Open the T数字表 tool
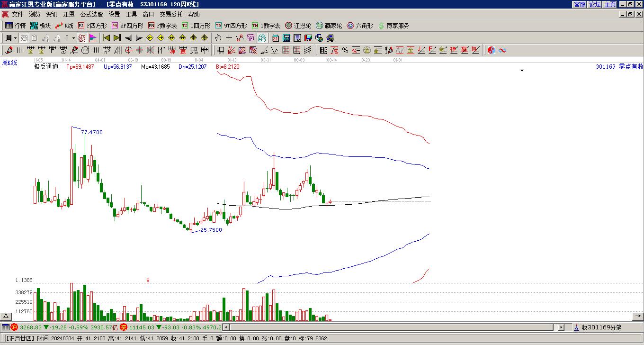Screen dimensions: 644x345 pyautogui.click(x=266, y=26)
